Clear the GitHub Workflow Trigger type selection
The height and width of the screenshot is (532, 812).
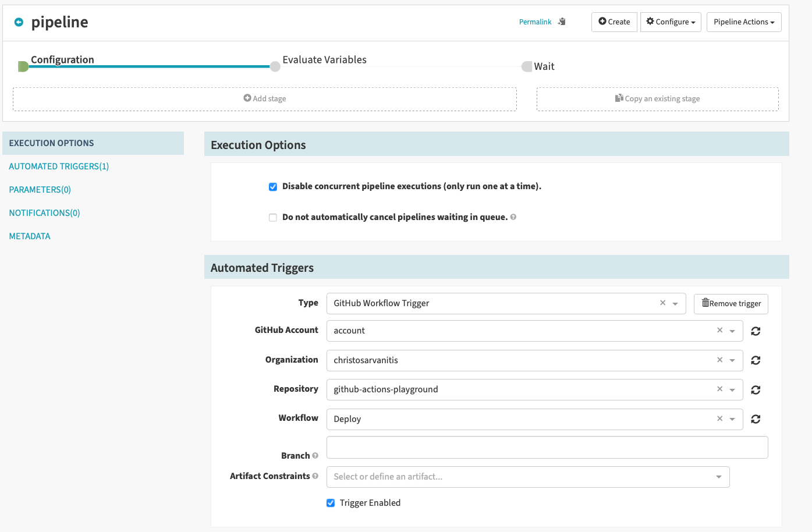[662, 303]
